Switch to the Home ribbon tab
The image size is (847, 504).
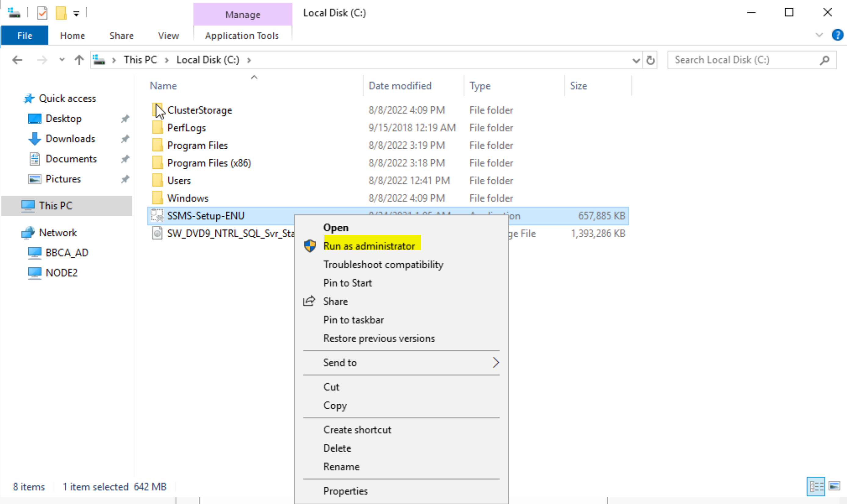[x=72, y=36]
